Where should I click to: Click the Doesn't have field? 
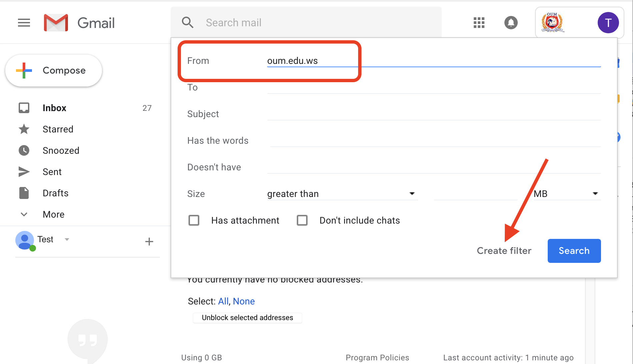434,167
